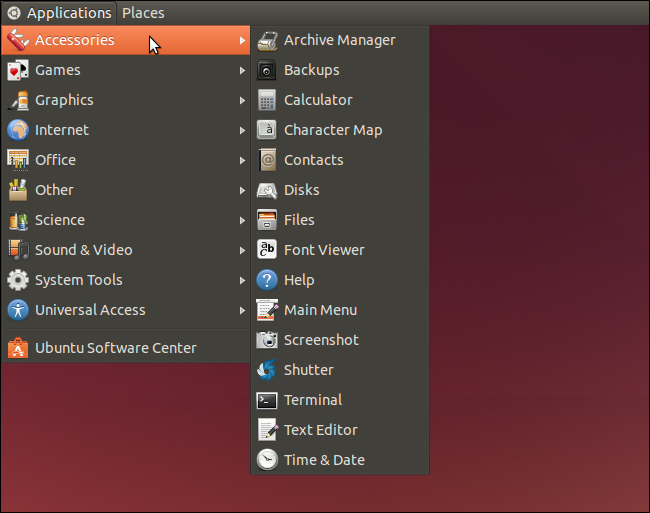Viewport: 650px width, 513px height.
Task: Choose the Terminal menu entry text
Action: pyautogui.click(x=313, y=400)
